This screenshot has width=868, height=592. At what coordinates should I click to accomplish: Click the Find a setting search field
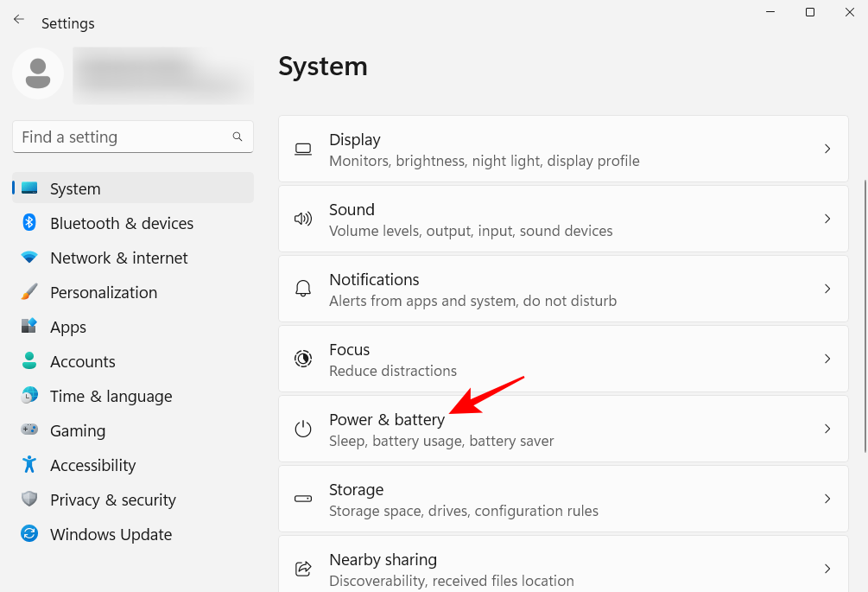click(x=121, y=137)
